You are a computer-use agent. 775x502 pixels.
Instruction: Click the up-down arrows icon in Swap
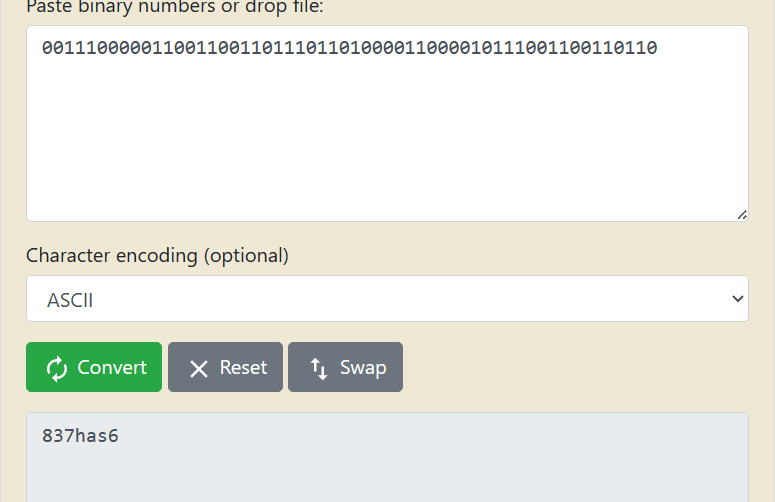click(x=319, y=369)
